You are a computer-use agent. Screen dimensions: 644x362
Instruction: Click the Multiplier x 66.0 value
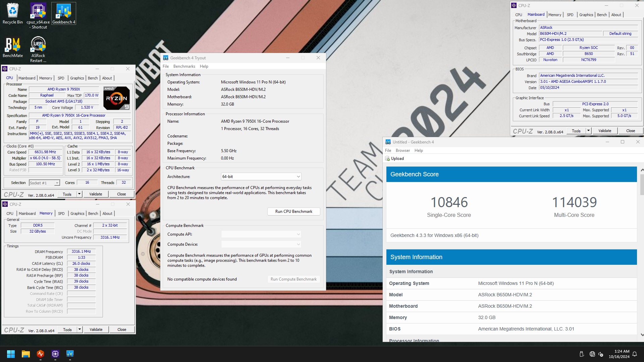[x=45, y=158]
